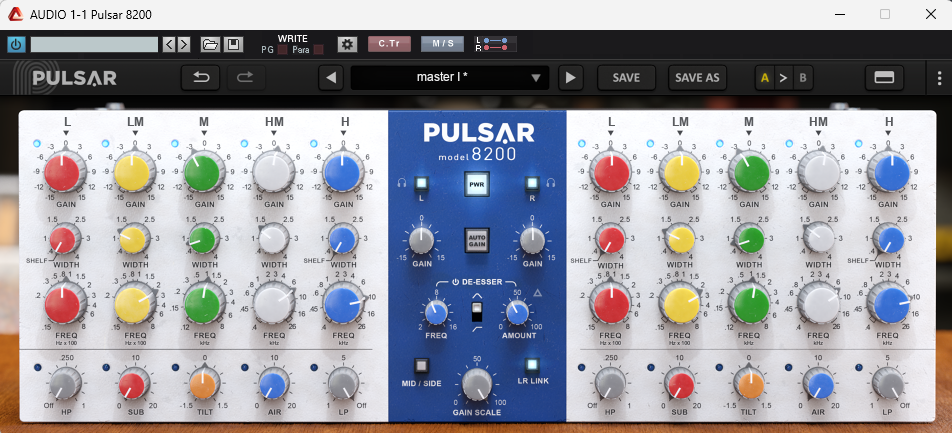Click the SAVE button

pos(626,78)
